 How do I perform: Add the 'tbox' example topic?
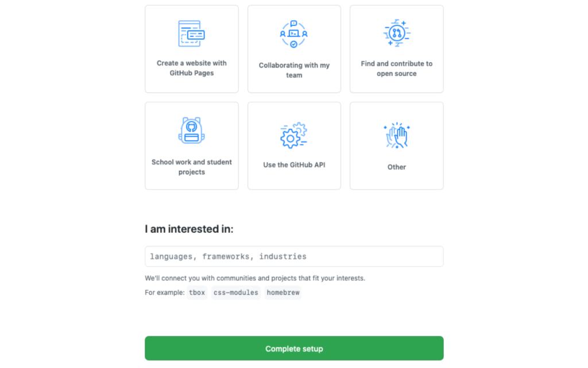point(197,293)
